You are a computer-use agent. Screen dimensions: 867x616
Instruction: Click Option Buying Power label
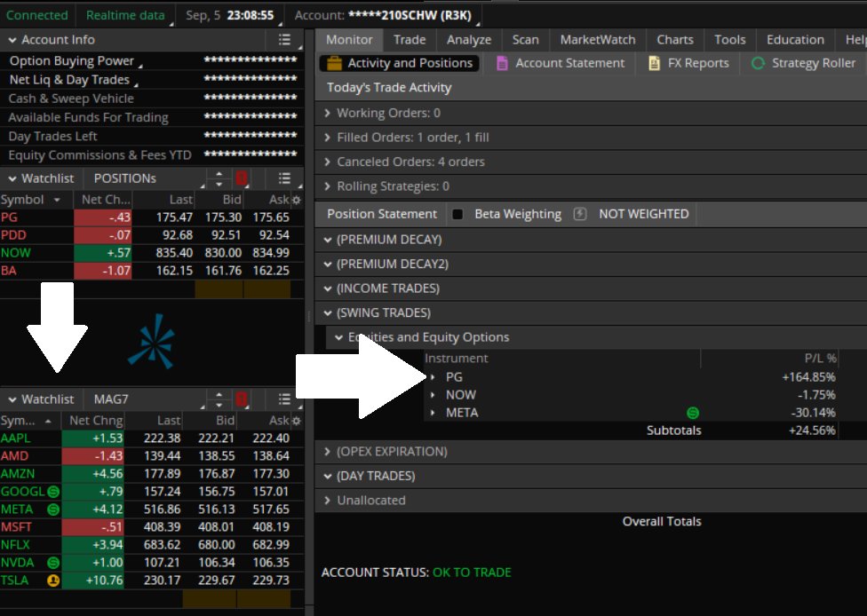coord(71,60)
